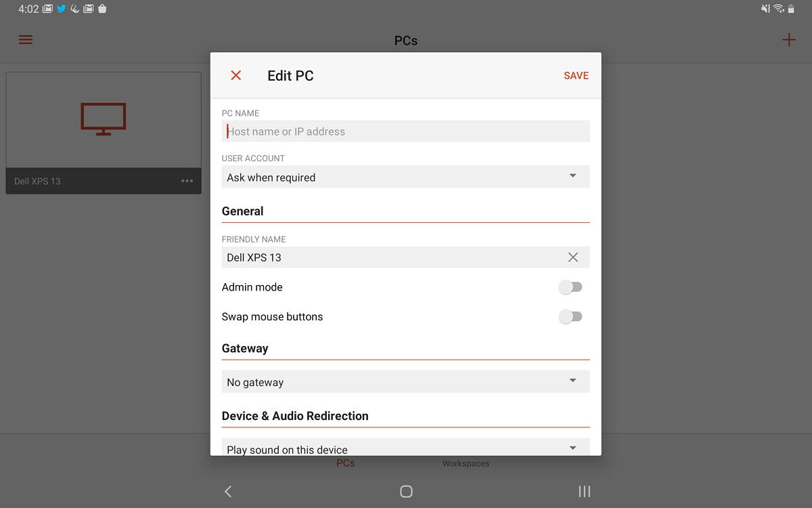Open the hamburger menu icon
The image size is (812, 508).
(x=26, y=40)
